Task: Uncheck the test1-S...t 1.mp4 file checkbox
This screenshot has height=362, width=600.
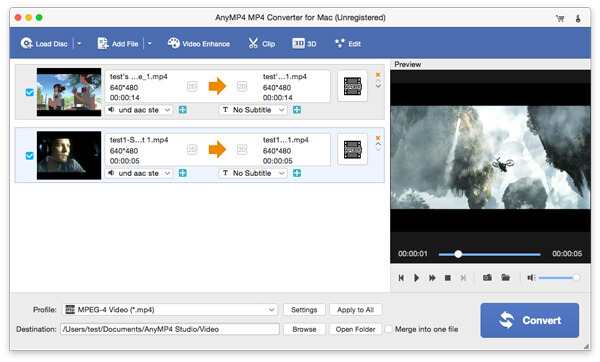Action: 29,156
